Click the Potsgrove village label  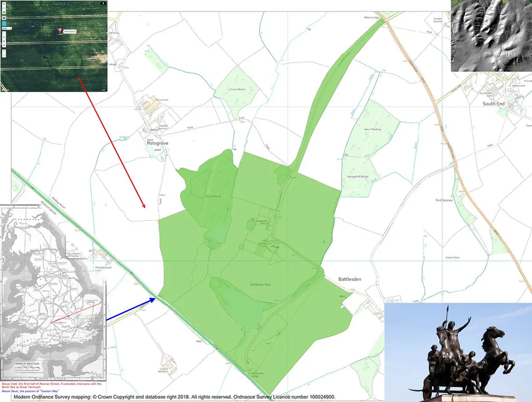click(157, 143)
